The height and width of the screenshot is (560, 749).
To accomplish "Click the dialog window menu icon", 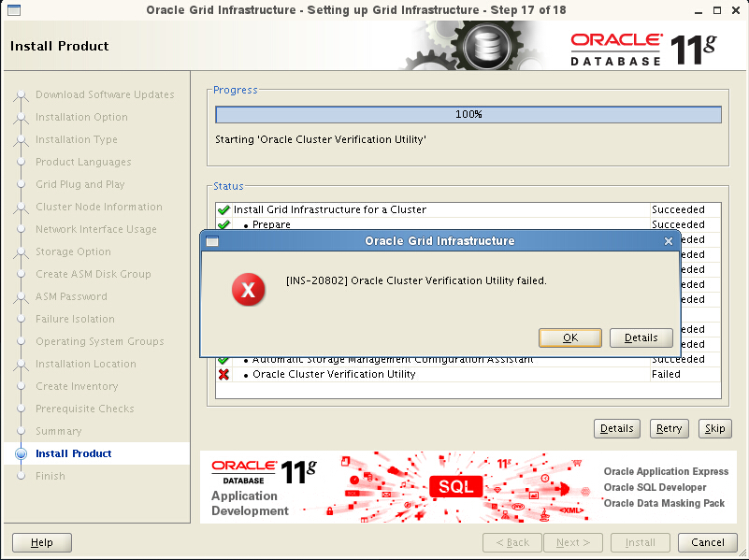I will (212, 241).
